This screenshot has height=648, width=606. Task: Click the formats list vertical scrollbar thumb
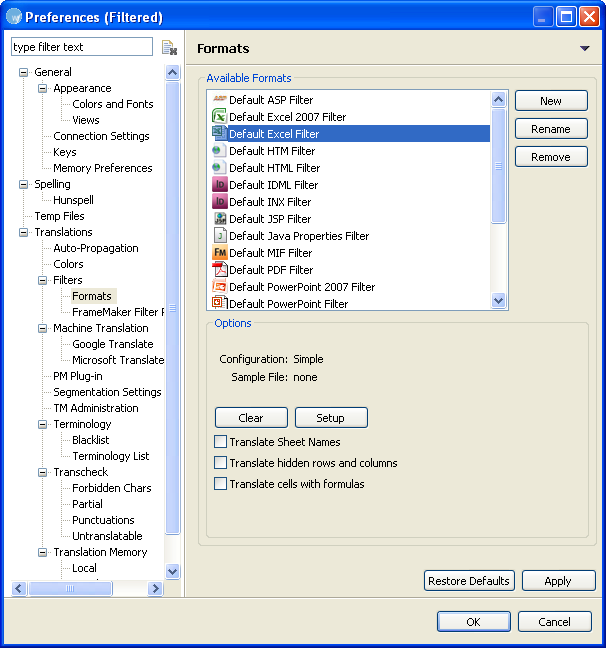click(x=499, y=166)
